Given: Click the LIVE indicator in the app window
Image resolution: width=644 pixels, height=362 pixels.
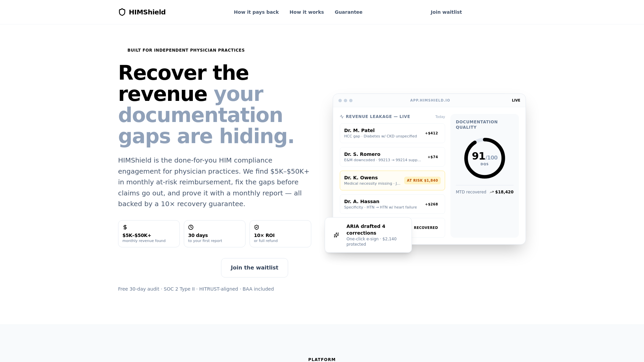Looking at the screenshot, I should coord(516,101).
